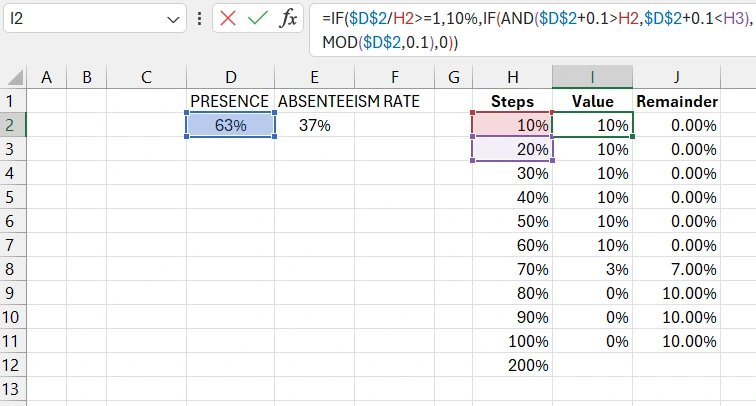The height and width of the screenshot is (406, 756).
Task: Confirm the formula with the green checkmark
Action: coord(257,18)
